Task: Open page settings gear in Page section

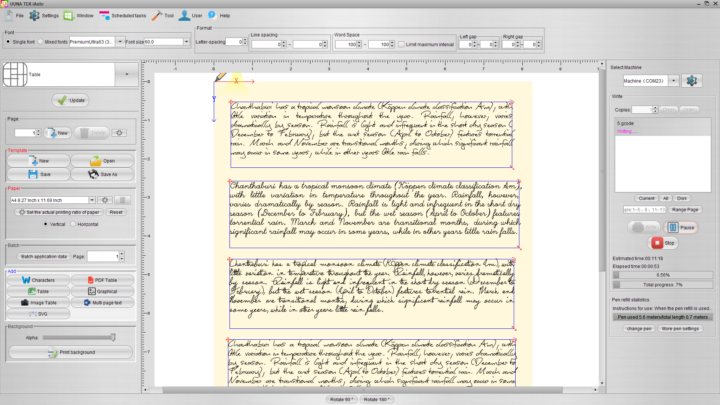Action: pos(119,133)
